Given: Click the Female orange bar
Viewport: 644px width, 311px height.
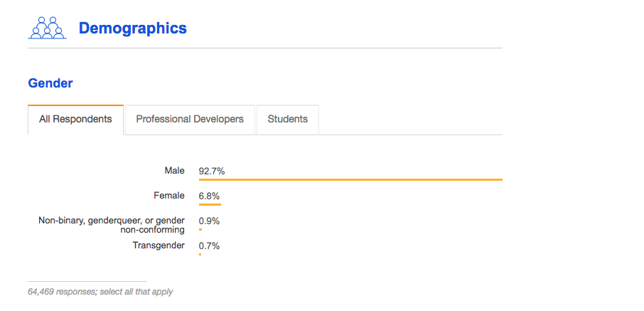Looking at the screenshot, I should click(210, 204).
